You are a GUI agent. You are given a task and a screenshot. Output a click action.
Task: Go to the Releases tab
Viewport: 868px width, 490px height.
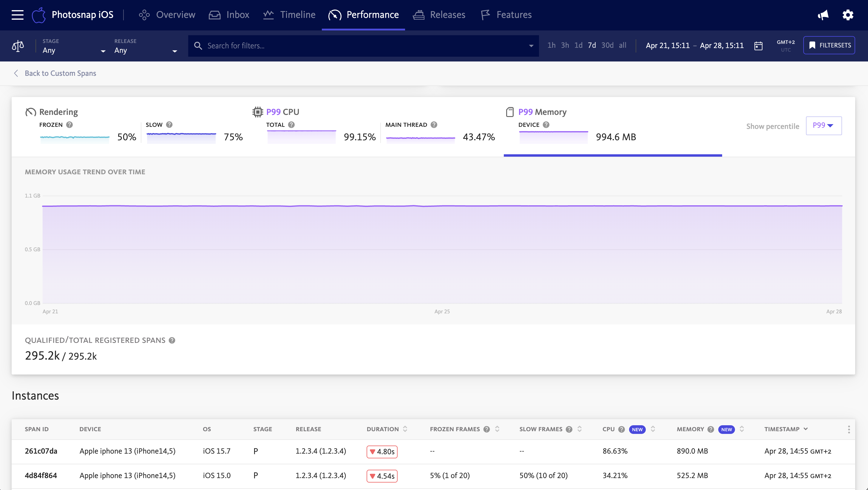coord(439,15)
